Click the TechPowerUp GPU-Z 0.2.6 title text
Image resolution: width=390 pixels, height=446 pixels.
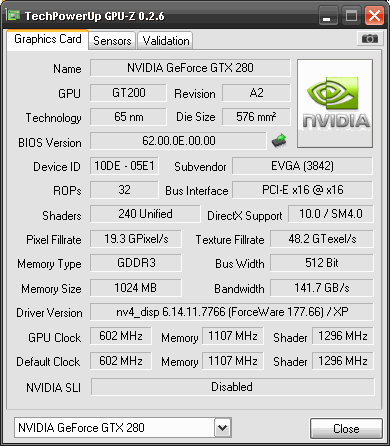click(x=94, y=16)
